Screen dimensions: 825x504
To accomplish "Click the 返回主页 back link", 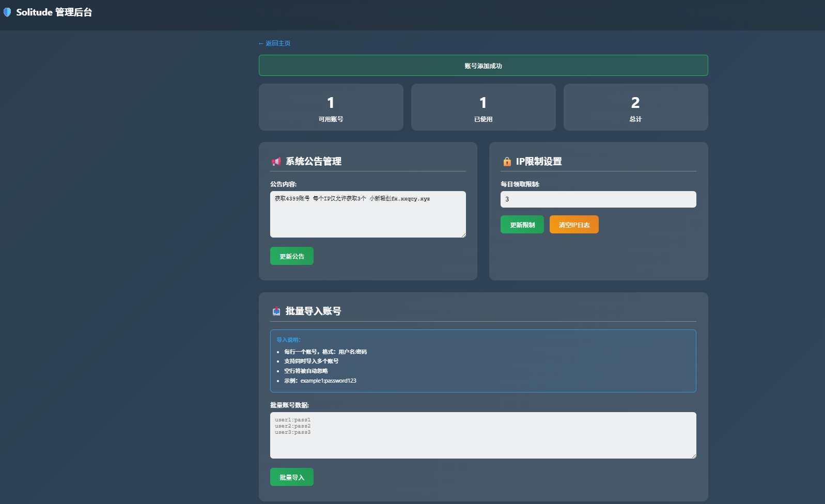I will coord(274,43).
